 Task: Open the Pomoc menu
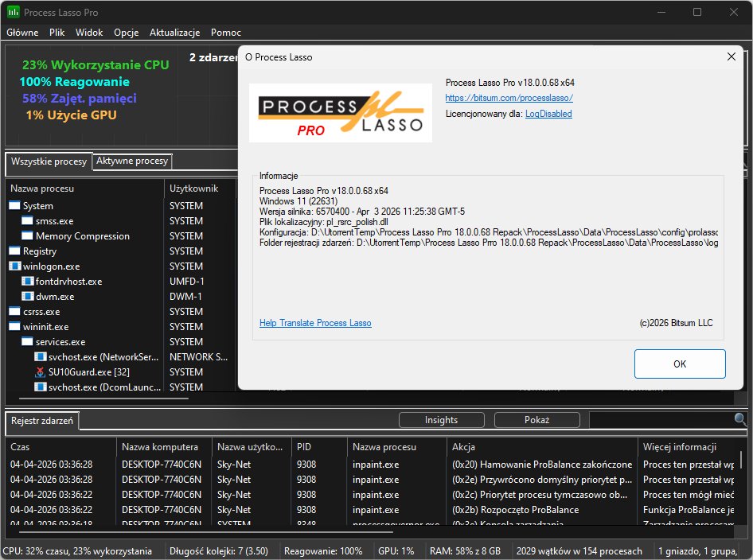pos(226,32)
